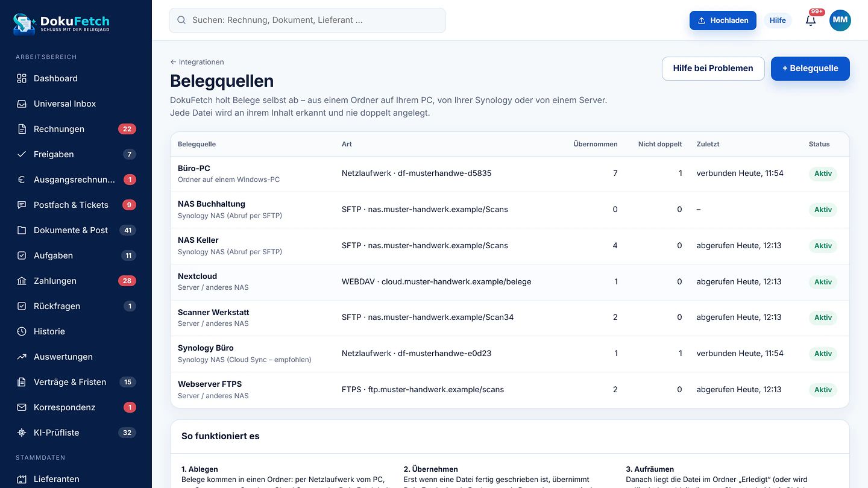Viewport: 868px width, 488px height.
Task: Click the search magnifier icon
Action: [x=181, y=20]
